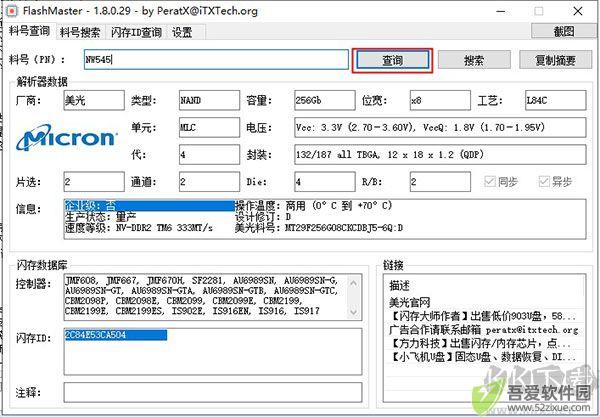Open the 广告合作请联系邮箱 link entry
600x417 pixels.
[x=484, y=329]
